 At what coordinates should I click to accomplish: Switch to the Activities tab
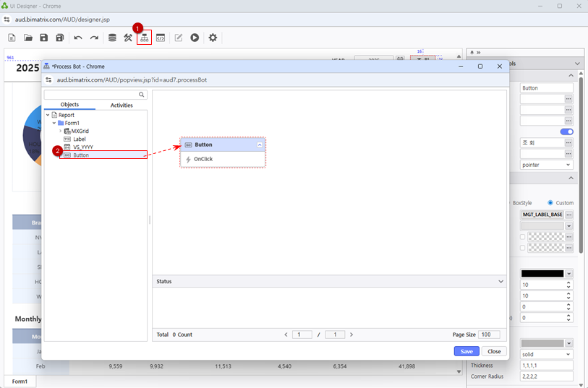(x=122, y=105)
